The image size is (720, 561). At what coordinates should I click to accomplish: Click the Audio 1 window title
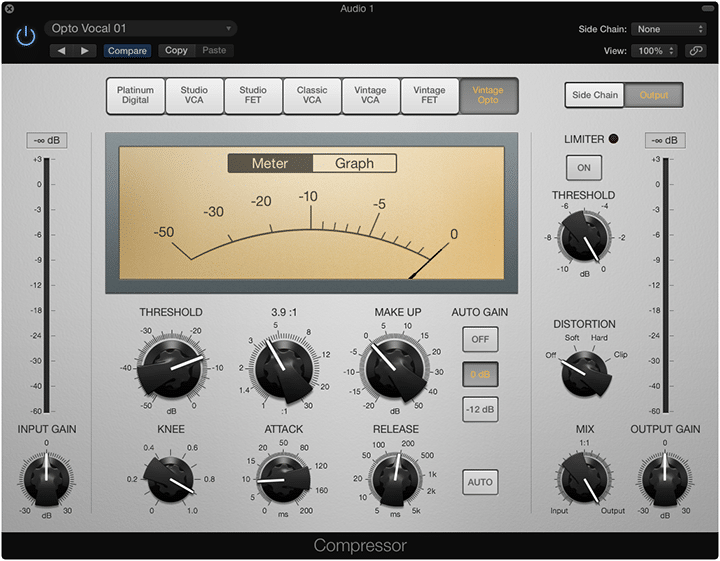point(357,8)
